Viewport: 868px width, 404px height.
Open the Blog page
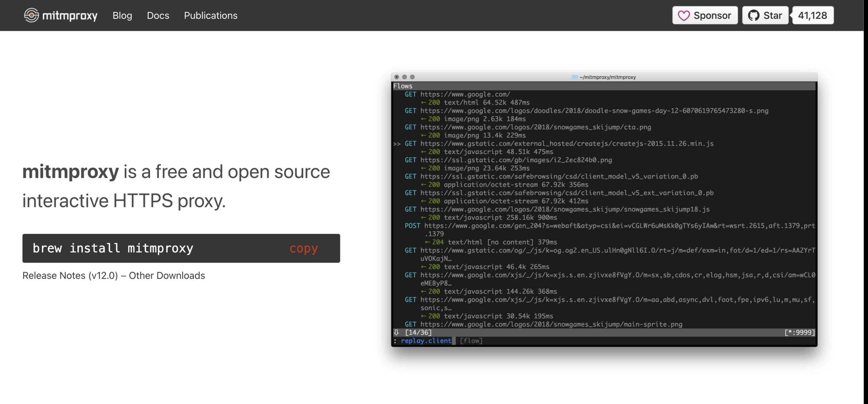[122, 16]
